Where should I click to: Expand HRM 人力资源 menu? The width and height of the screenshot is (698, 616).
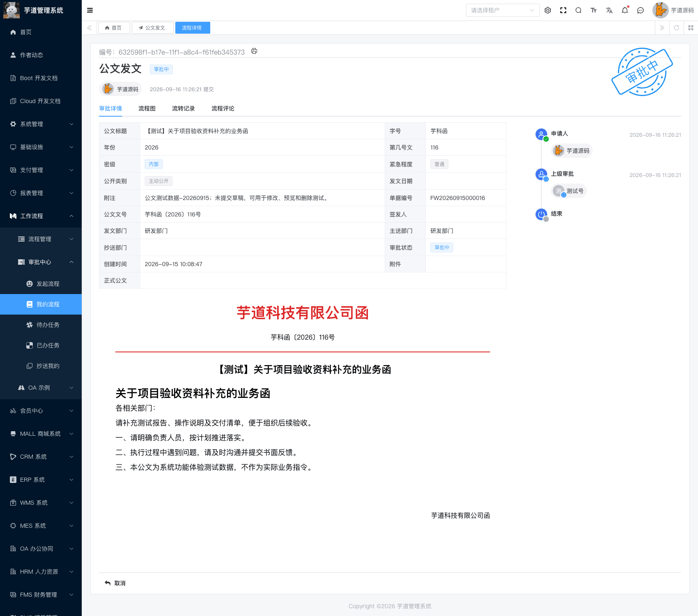click(x=41, y=572)
